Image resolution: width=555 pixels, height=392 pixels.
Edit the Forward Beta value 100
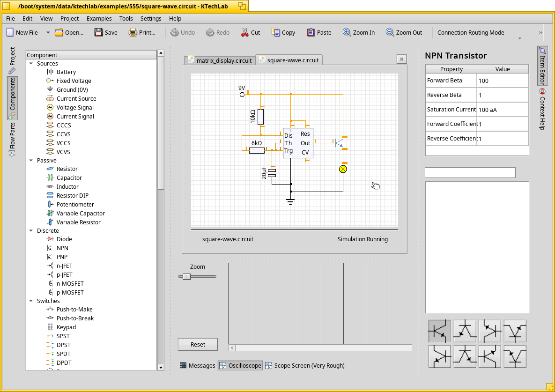pyautogui.click(x=503, y=81)
